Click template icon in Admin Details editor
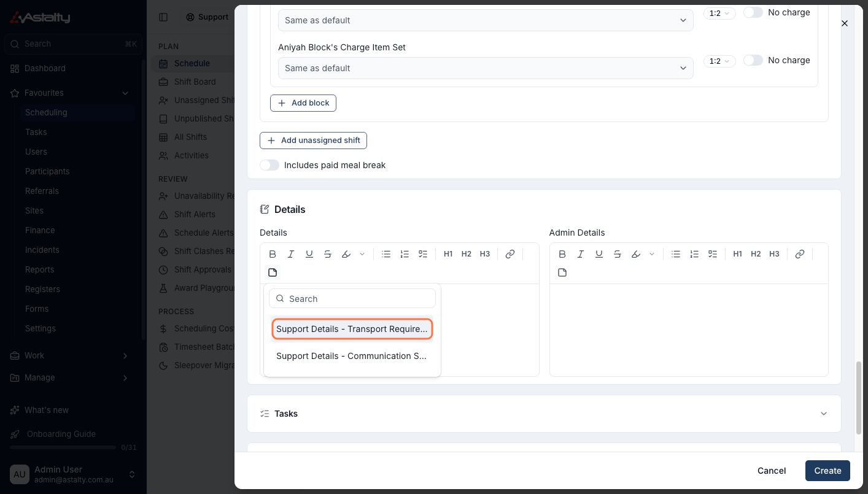Viewport: 868px width, 494px height. [562, 272]
